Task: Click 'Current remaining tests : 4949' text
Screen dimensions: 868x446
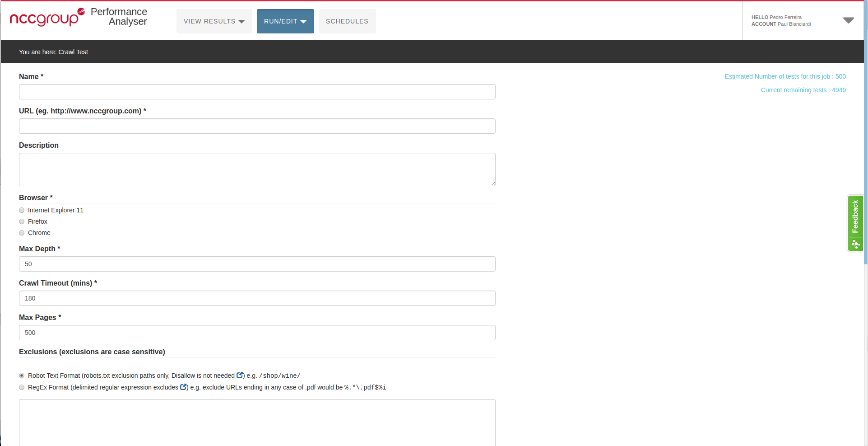Action: 803,90
